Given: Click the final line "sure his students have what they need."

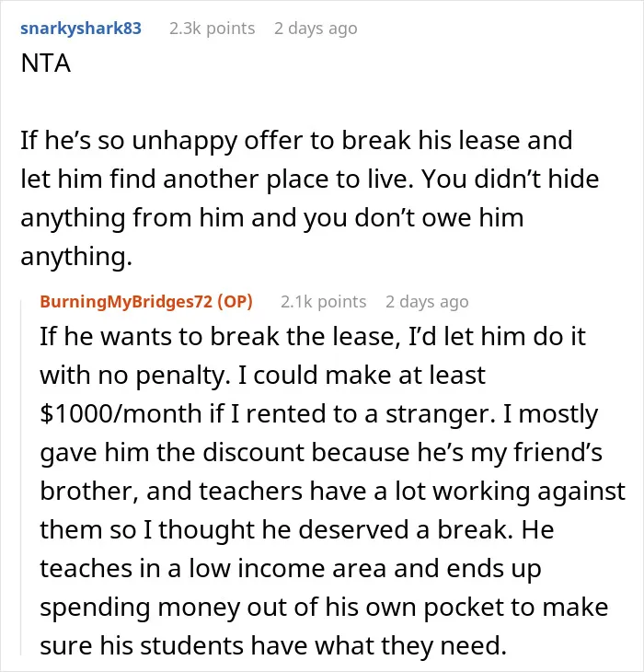Looking at the screenshot, I should click(x=273, y=646).
